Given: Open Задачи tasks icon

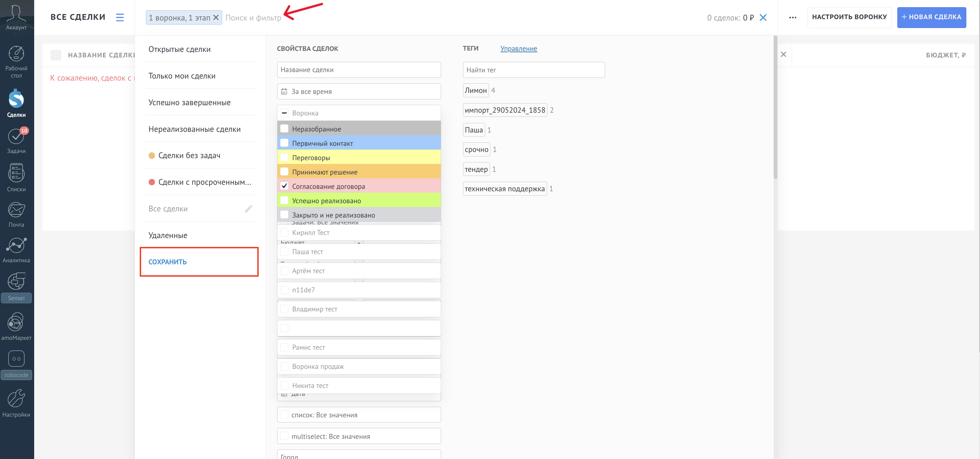Looking at the screenshot, I should click(x=16, y=137).
